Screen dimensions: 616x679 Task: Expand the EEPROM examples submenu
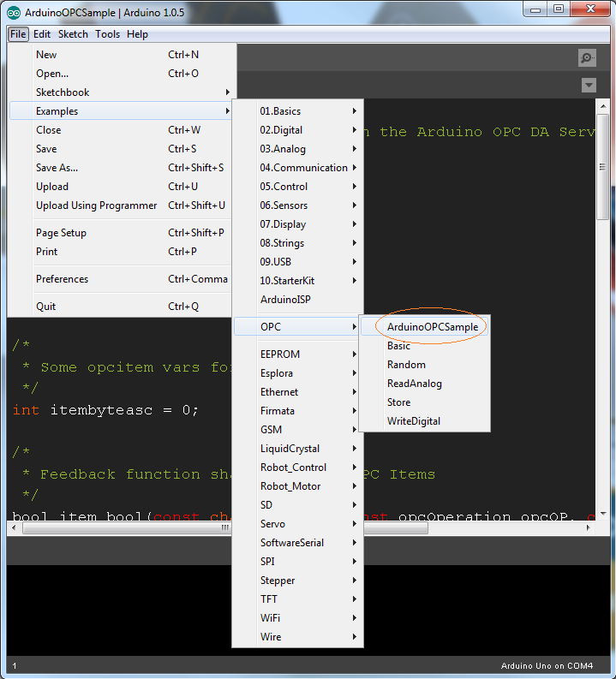[297, 354]
